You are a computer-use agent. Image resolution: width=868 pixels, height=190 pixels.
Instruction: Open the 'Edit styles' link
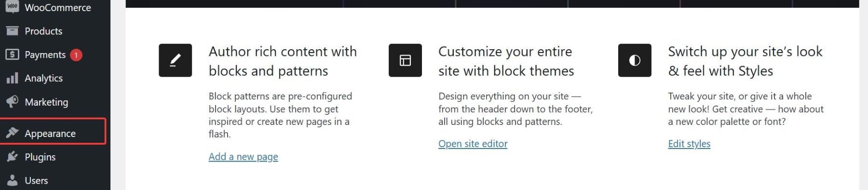point(689,144)
